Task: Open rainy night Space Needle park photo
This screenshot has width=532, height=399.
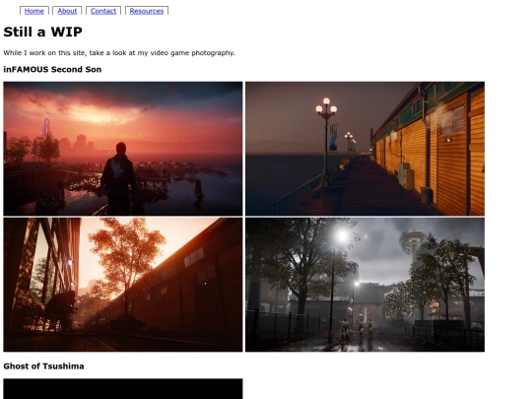Action: (x=365, y=285)
